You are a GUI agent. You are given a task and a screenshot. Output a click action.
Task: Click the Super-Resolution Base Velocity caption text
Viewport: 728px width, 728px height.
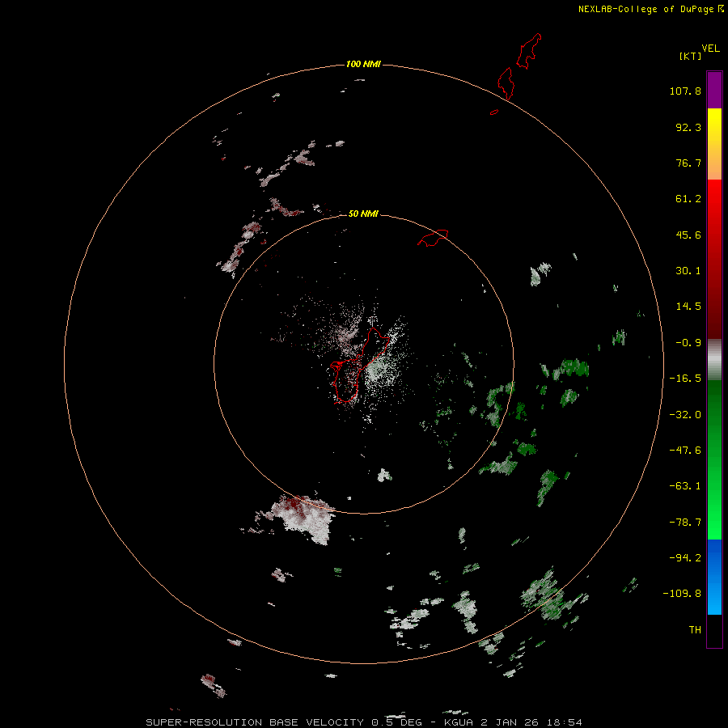pyautogui.click(x=363, y=722)
